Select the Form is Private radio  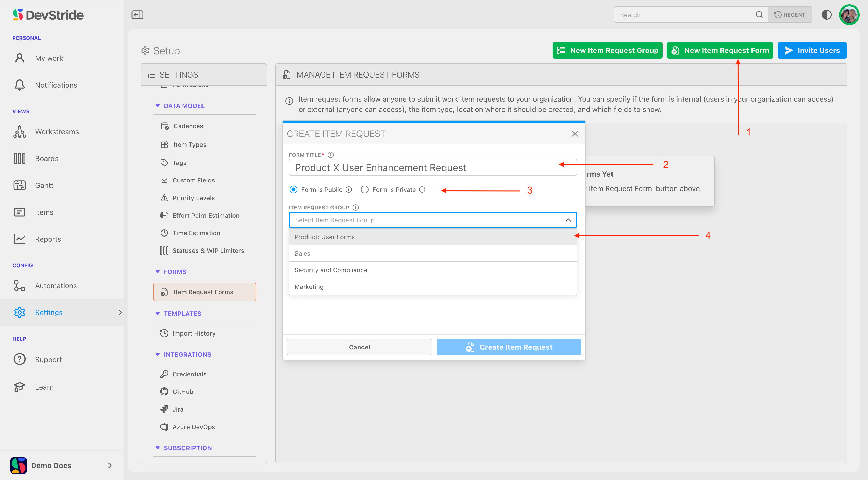365,189
